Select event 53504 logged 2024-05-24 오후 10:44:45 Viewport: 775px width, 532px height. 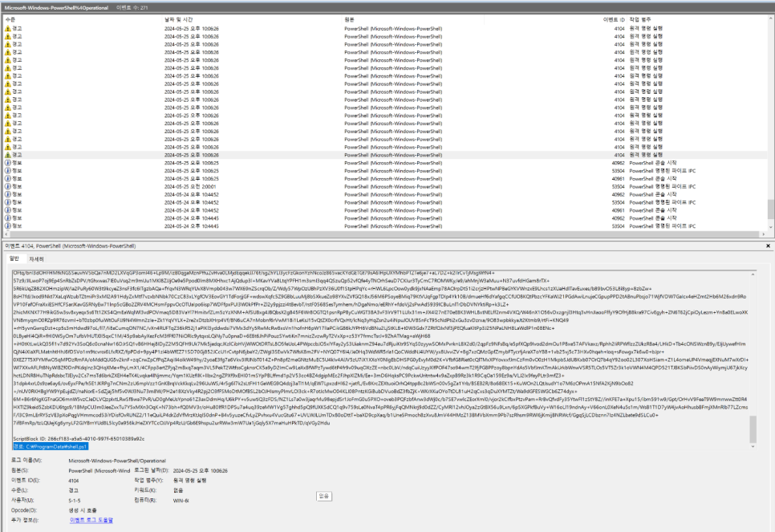[386, 226]
